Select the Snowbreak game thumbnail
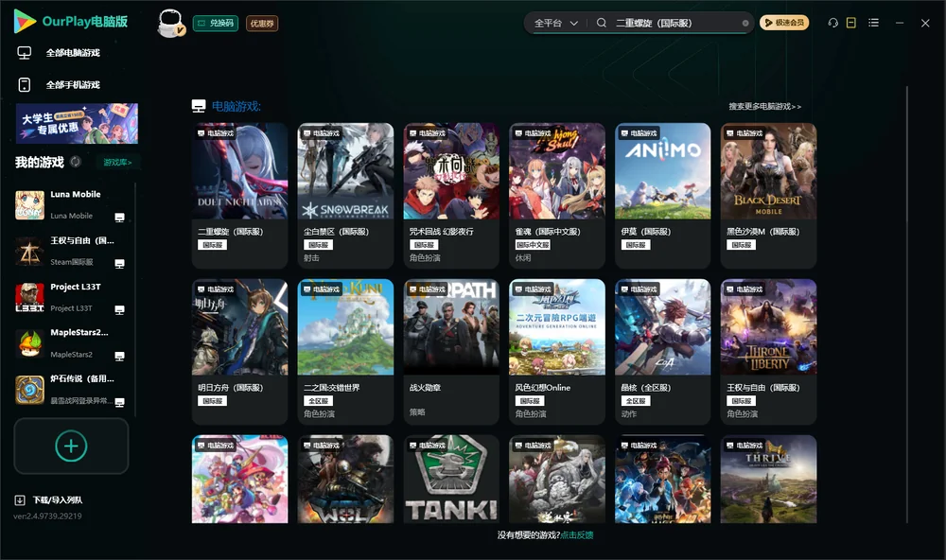Viewport: 946px width, 560px height. (345, 171)
